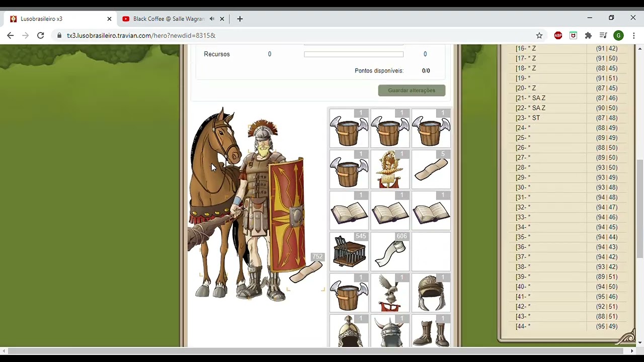Open the red shield extension icon

coord(573,35)
